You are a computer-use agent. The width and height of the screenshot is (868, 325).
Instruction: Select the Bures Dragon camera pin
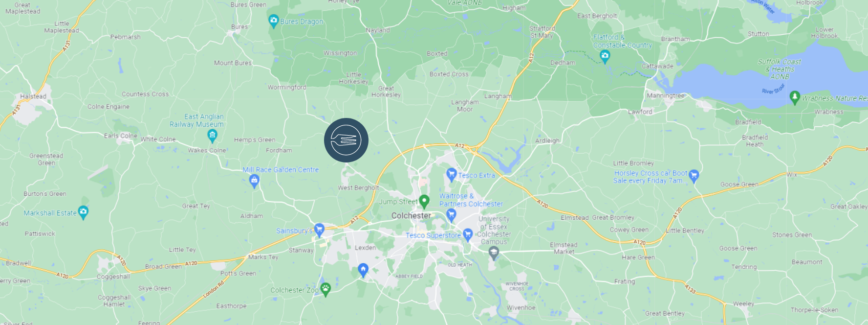(x=274, y=21)
